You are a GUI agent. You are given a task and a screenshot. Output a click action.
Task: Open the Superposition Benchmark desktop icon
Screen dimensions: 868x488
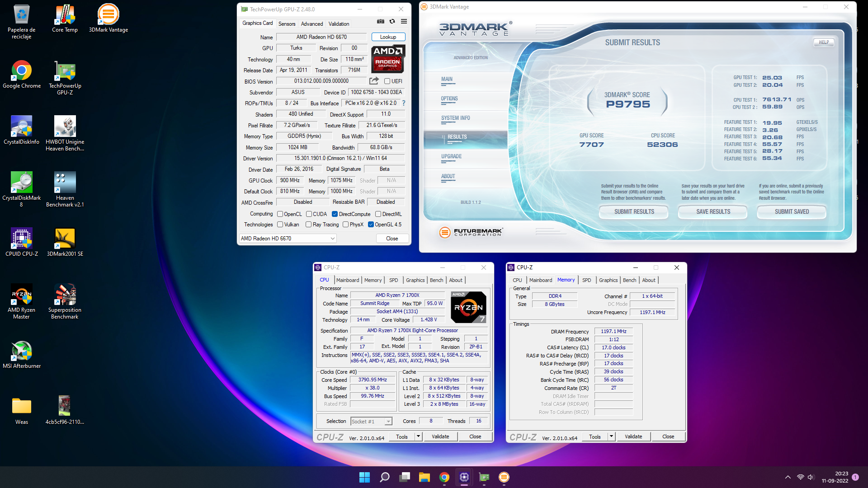tap(65, 302)
